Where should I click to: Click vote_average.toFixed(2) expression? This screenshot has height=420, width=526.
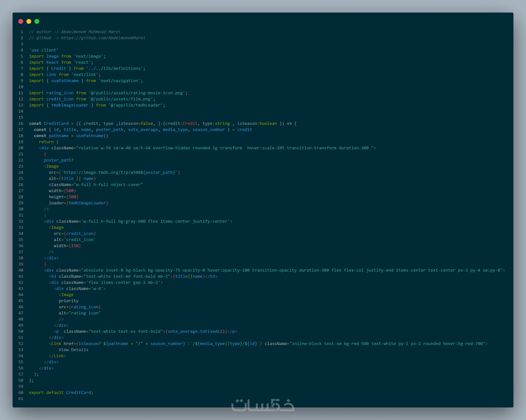(x=196, y=331)
